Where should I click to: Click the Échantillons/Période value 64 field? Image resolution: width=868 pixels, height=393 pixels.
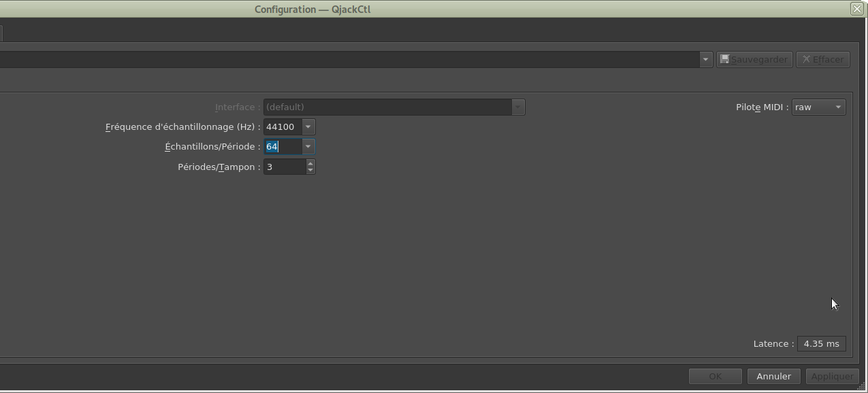click(x=283, y=146)
